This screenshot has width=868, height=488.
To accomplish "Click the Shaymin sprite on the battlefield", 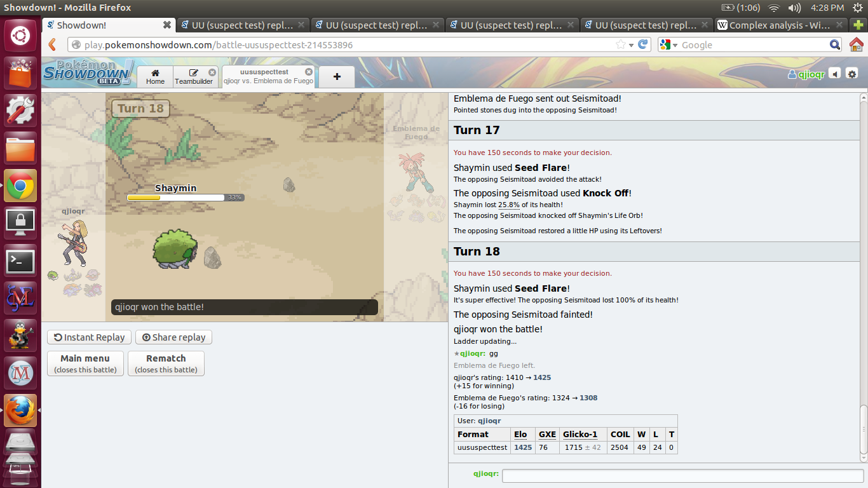I will [x=175, y=249].
